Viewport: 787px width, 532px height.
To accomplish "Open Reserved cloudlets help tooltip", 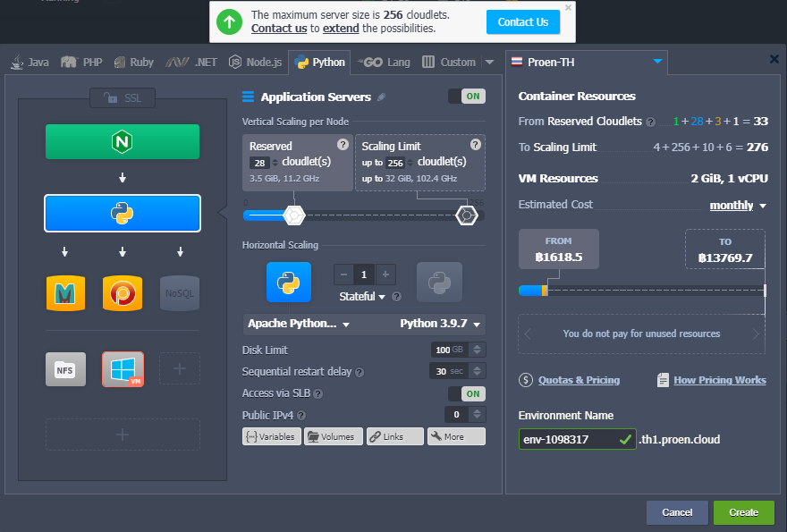I will [x=343, y=145].
